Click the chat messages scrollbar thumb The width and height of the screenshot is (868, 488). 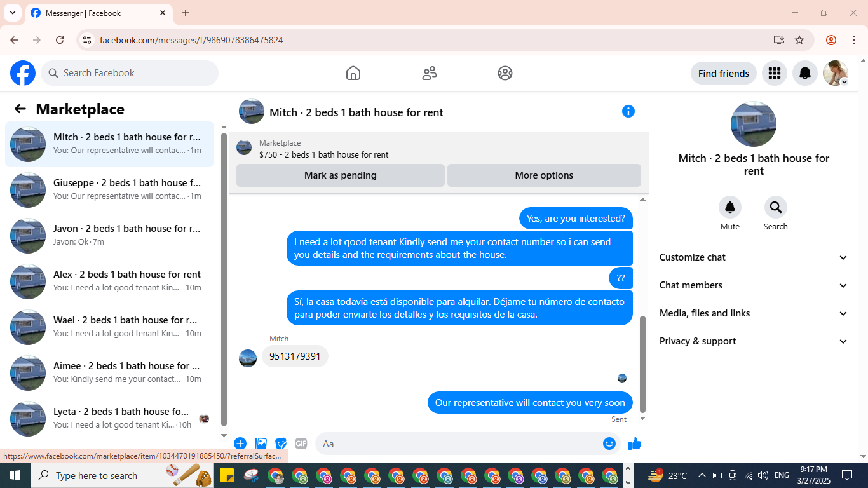(x=642, y=364)
